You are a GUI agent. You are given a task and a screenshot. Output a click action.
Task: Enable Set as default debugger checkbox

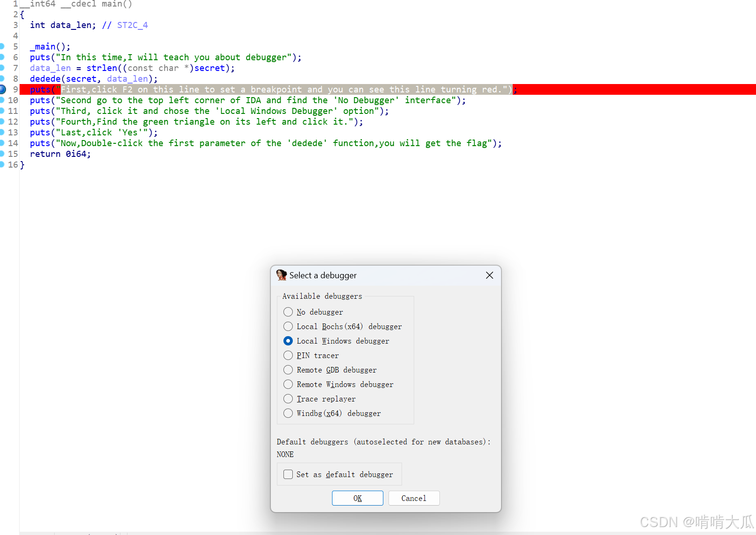[288, 474]
